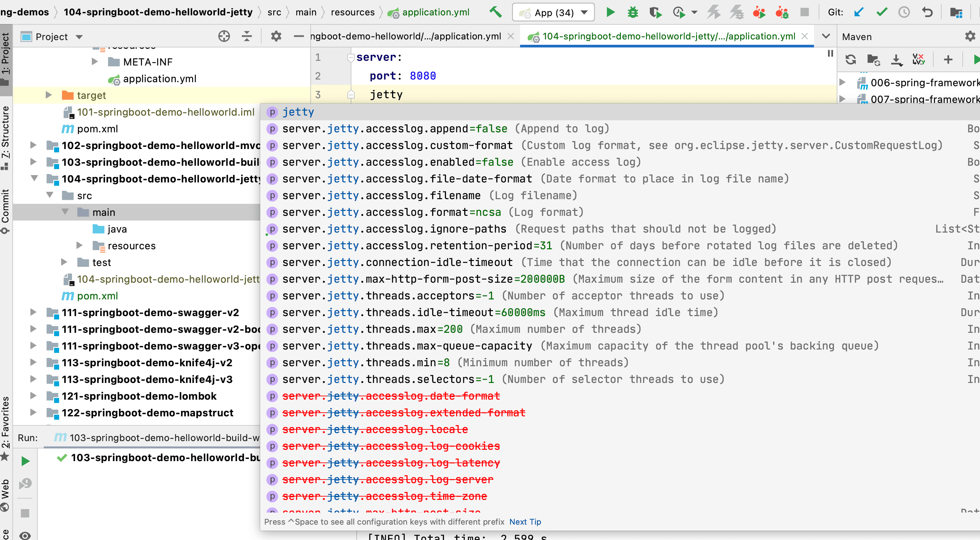The height and width of the screenshot is (540, 980).
Task: Open the App (34) run configuration dropdown
Action: pyautogui.click(x=553, y=12)
